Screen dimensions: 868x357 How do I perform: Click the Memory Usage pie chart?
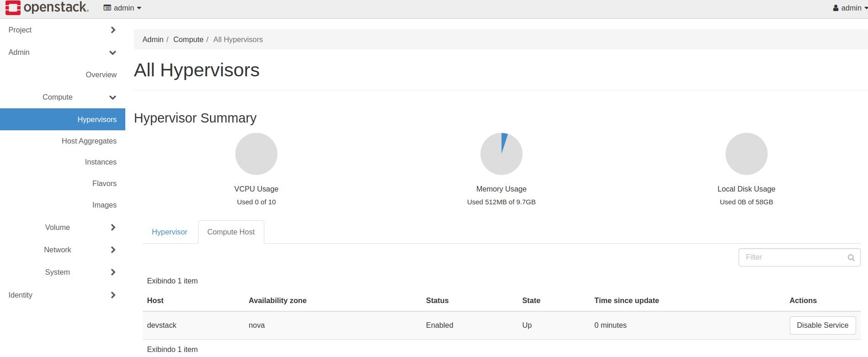(501, 154)
